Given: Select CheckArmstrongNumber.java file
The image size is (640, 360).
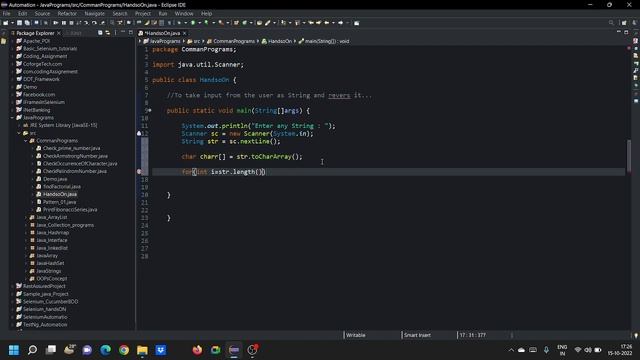Looking at the screenshot, I should [x=75, y=156].
